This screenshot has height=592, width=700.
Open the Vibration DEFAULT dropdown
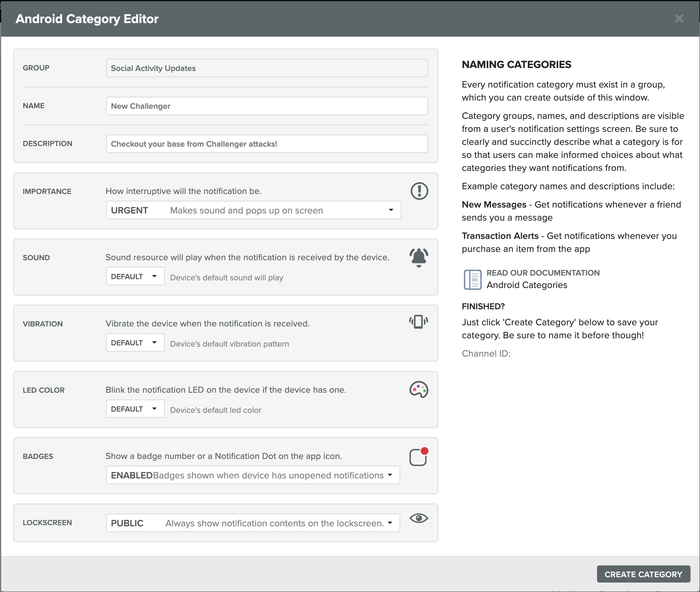click(135, 343)
